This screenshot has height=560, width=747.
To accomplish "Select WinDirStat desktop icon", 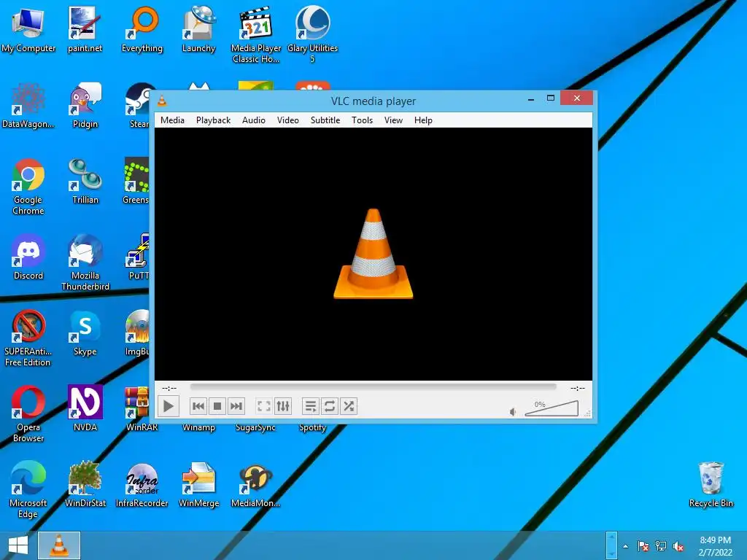I will pos(85,484).
